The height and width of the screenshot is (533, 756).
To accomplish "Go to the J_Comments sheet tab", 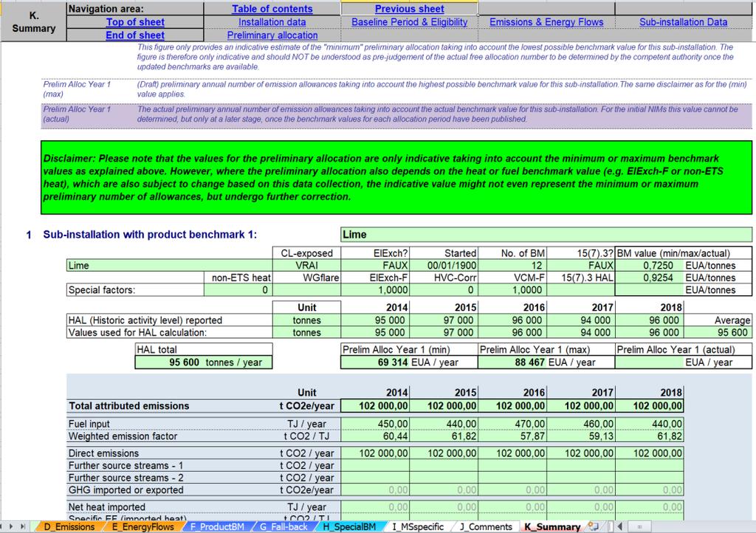I will coord(486,527).
